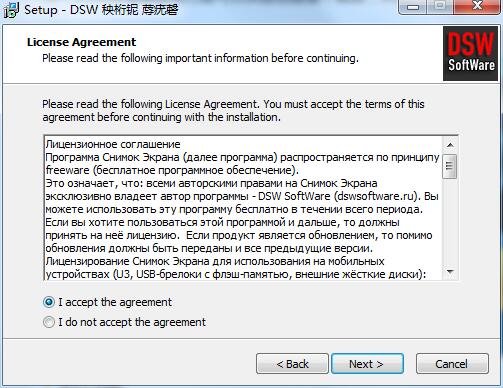This screenshot has width=503, height=388.
Task: Close the Setup window with X
Action: 478,7
